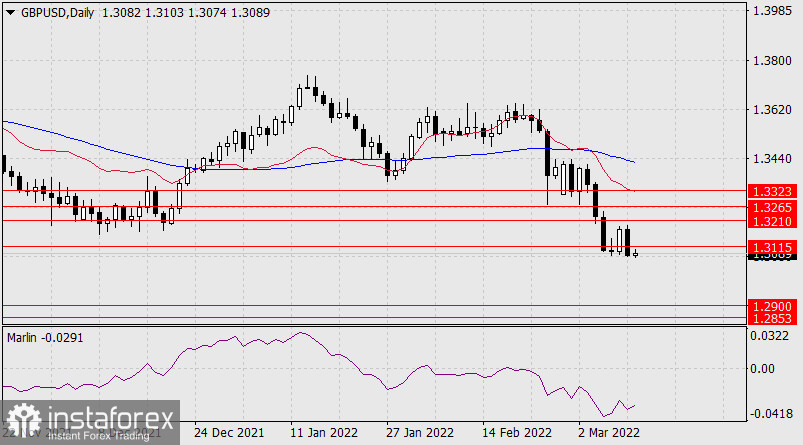Select the 1.3265 red price label
Image resolution: width=803 pixels, height=445 pixels.
772,206
